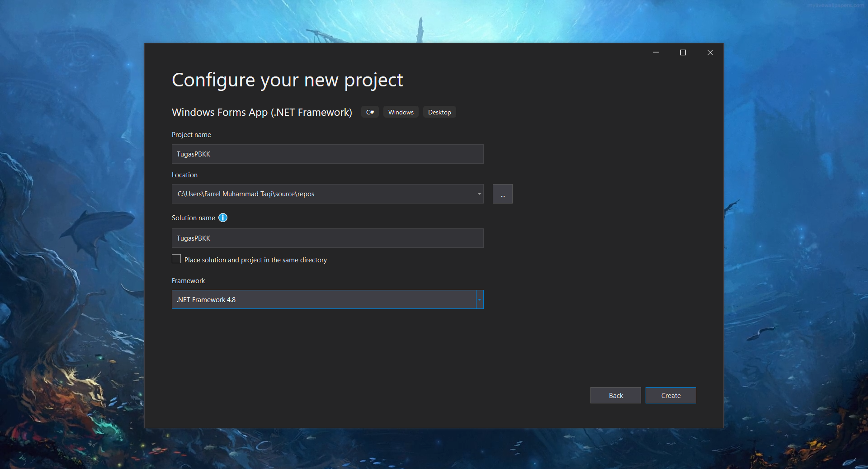Focus the Solution name input field
The width and height of the screenshot is (868, 469).
point(328,238)
